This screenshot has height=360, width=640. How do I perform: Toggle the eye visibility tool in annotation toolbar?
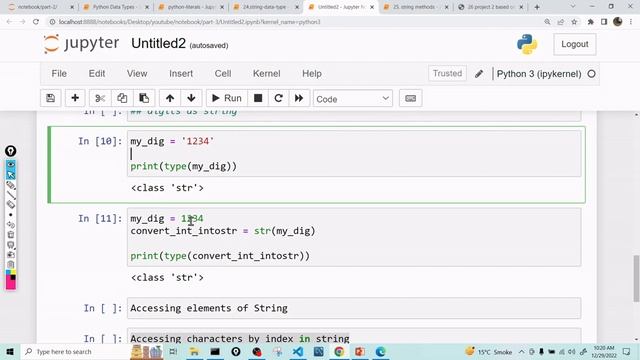(11, 164)
